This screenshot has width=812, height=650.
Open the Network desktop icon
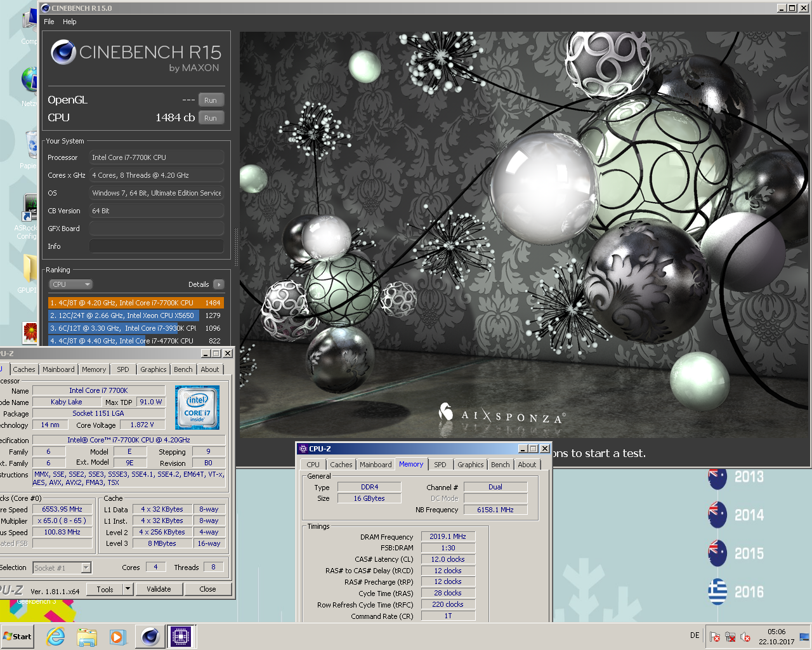(x=29, y=86)
